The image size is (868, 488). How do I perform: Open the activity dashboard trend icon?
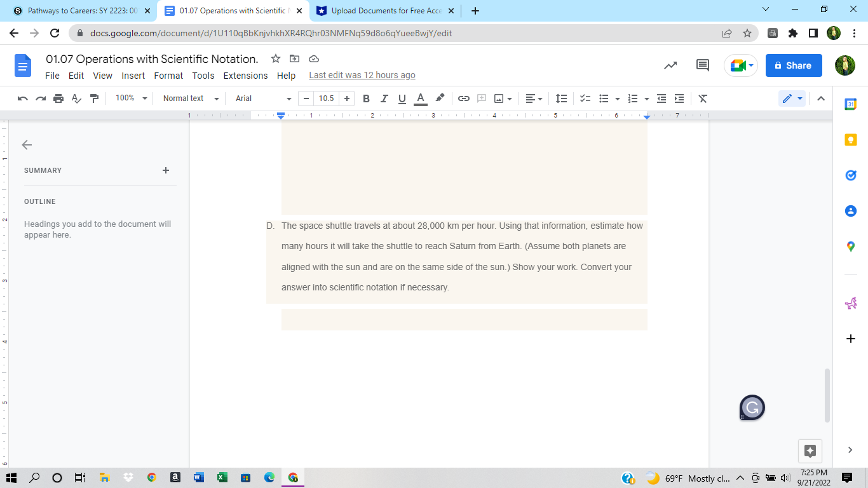coord(670,65)
